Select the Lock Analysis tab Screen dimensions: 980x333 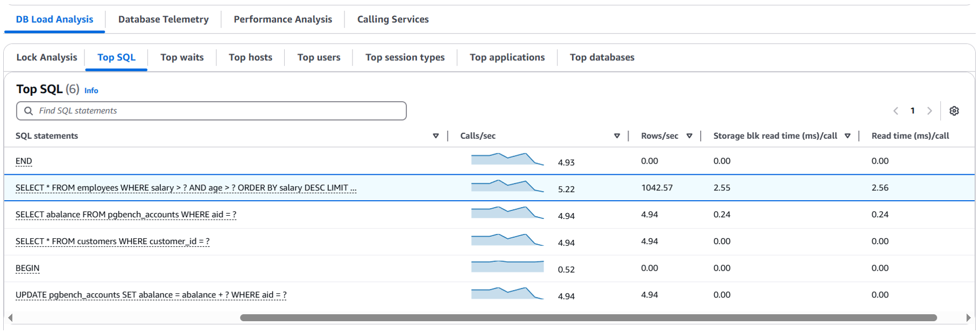[x=47, y=58]
